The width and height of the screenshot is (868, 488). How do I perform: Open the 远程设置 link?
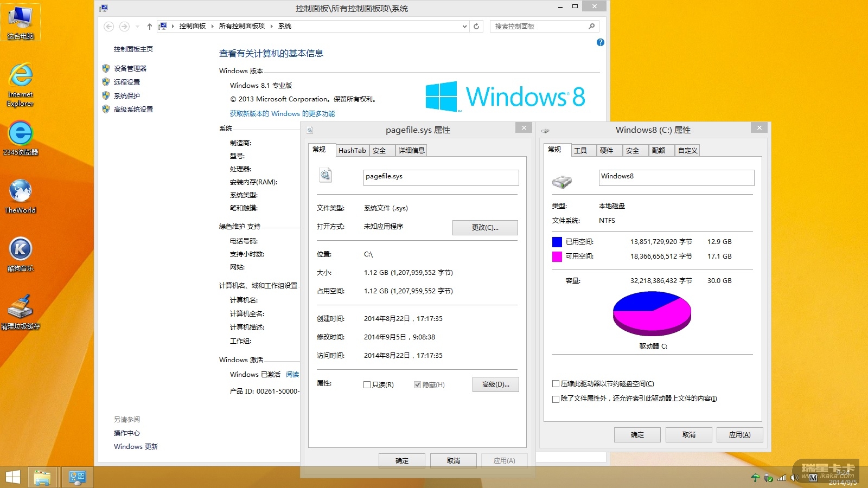tap(127, 82)
